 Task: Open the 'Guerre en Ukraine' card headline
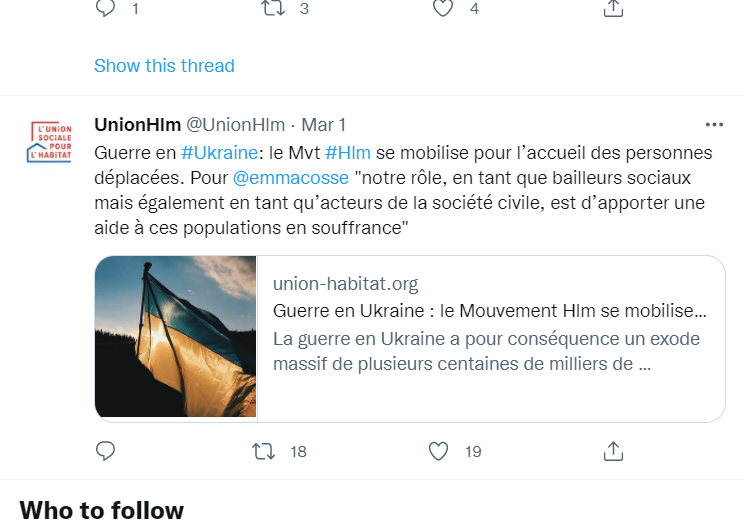tap(490, 310)
